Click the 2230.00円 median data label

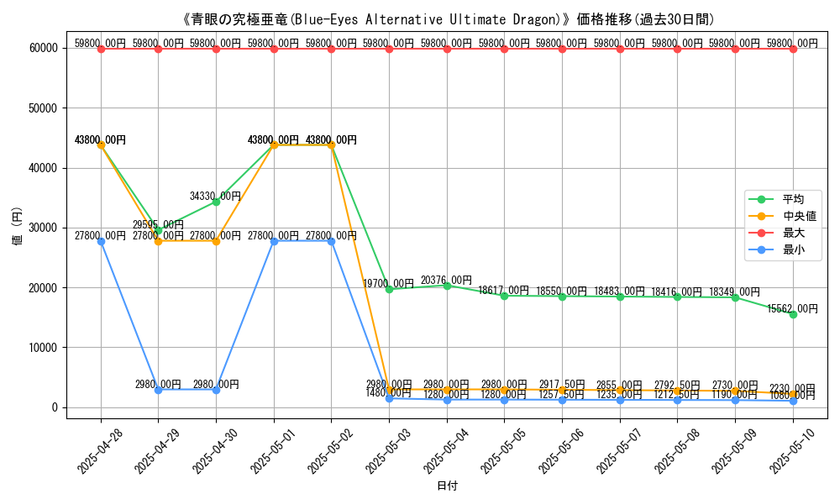[792, 388]
